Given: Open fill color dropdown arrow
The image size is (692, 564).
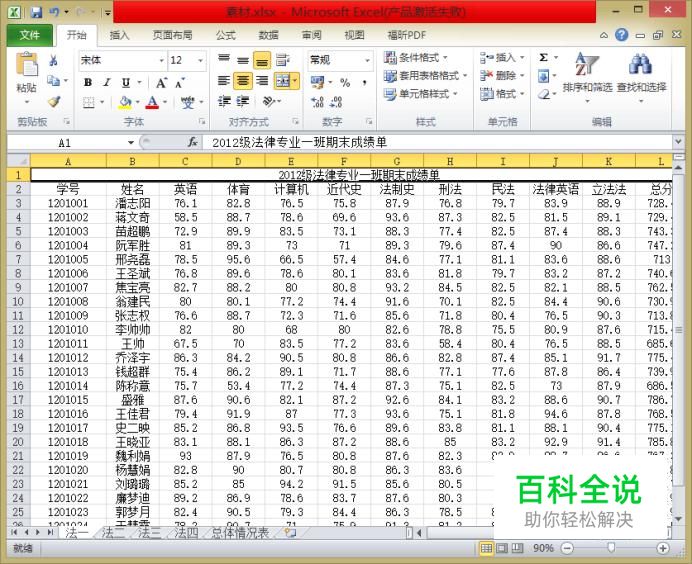Looking at the screenshot, I should pos(138,102).
